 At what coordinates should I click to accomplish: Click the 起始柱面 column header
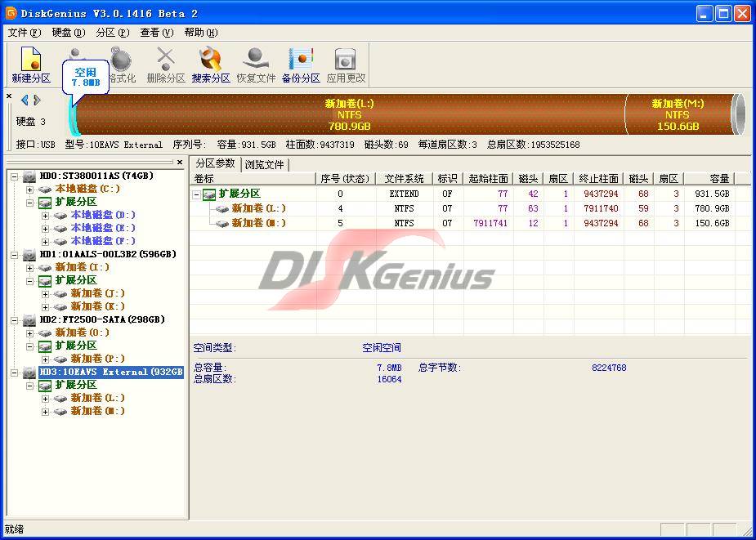(x=488, y=179)
